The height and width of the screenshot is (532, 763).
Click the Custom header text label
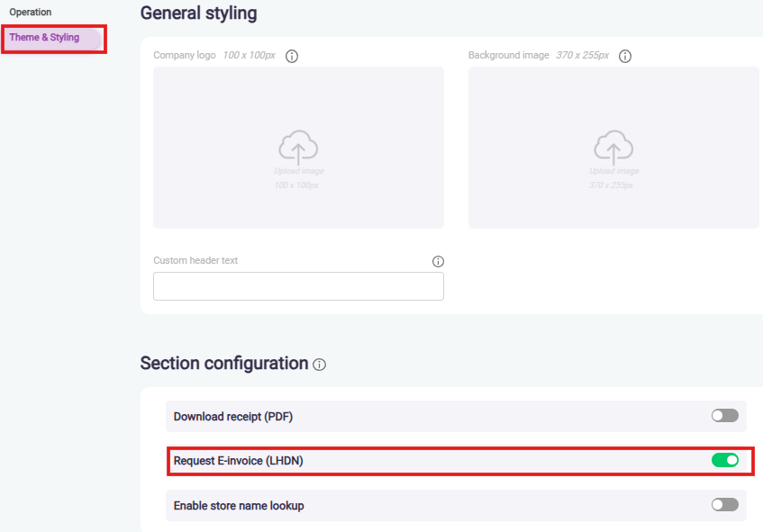coord(195,261)
